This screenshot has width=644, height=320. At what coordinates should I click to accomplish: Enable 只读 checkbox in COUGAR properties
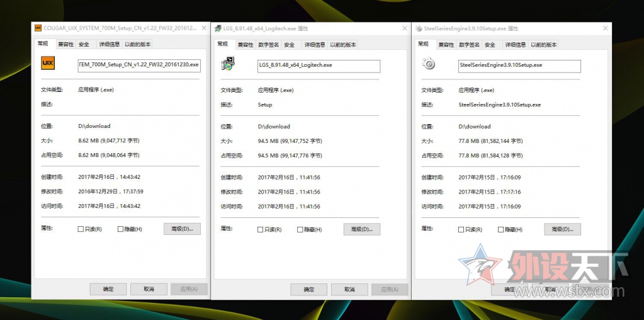(81, 229)
